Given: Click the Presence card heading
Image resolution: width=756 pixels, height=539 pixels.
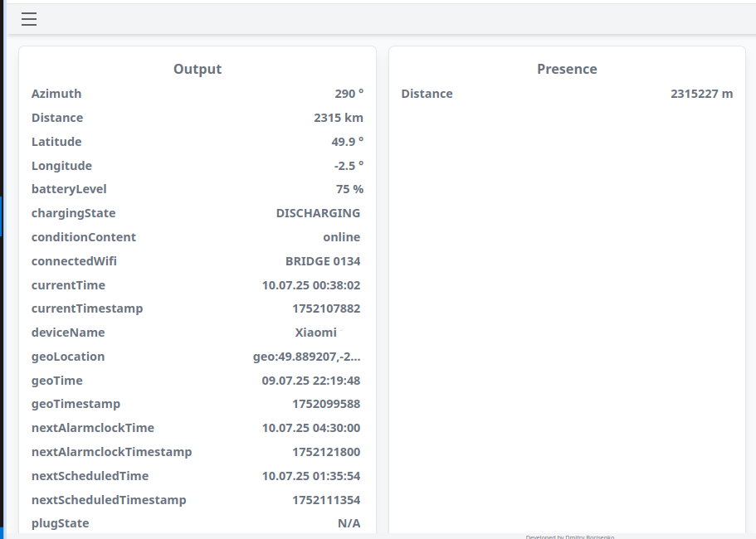Looking at the screenshot, I should point(567,70).
